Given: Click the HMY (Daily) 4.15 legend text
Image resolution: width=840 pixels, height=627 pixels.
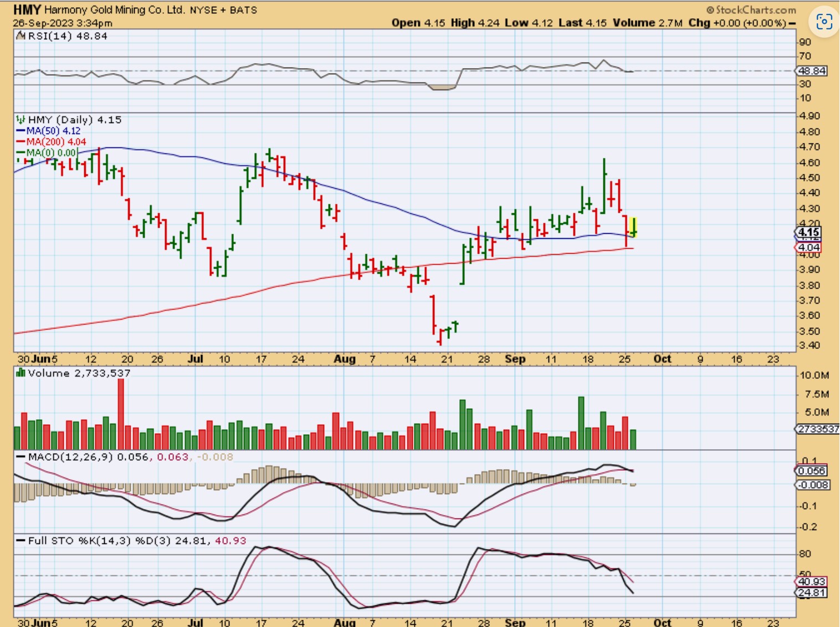Looking at the screenshot, I should pyautogui.click(x=75, y=120).
